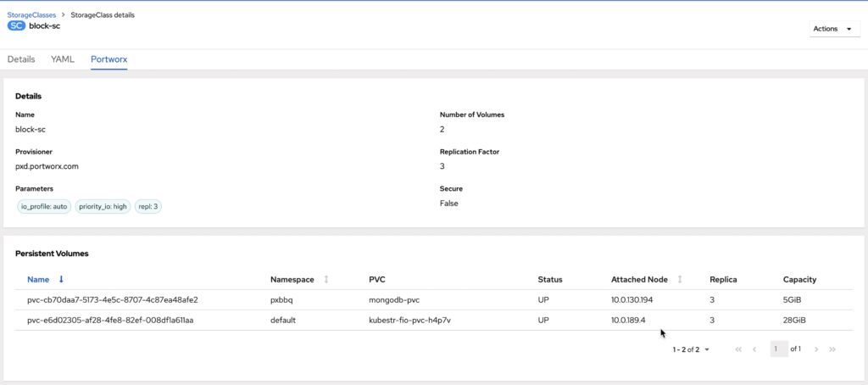Sort by Attached Node column icon

(679, 280)
